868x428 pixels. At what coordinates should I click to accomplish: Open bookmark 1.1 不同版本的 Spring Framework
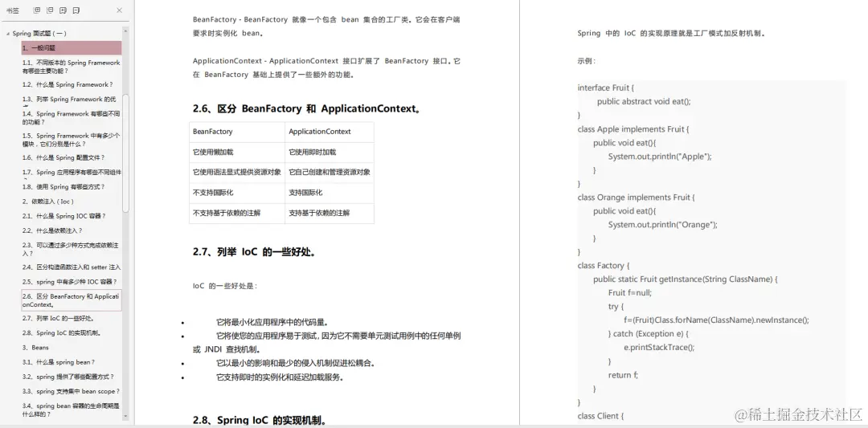click(x=72, y=67)
